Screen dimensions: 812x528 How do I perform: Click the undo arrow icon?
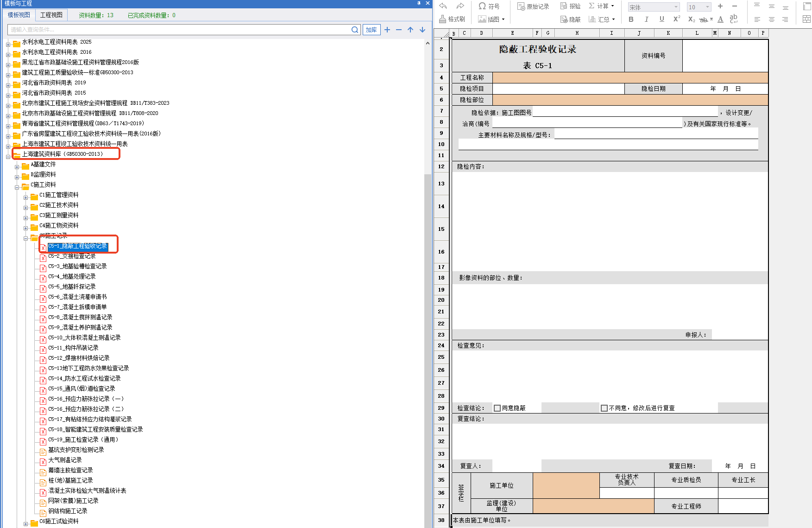point(443,6)
